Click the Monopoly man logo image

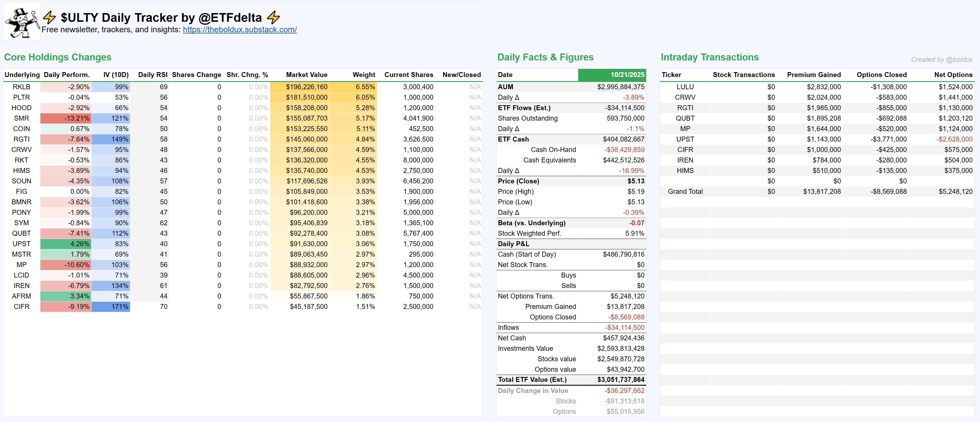[22, 22]
